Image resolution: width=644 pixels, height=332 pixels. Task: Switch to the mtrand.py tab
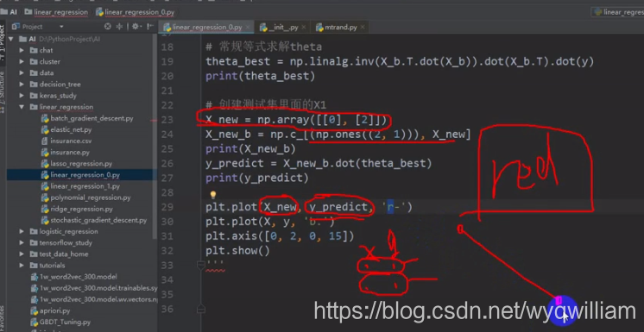tap(340, 28)
